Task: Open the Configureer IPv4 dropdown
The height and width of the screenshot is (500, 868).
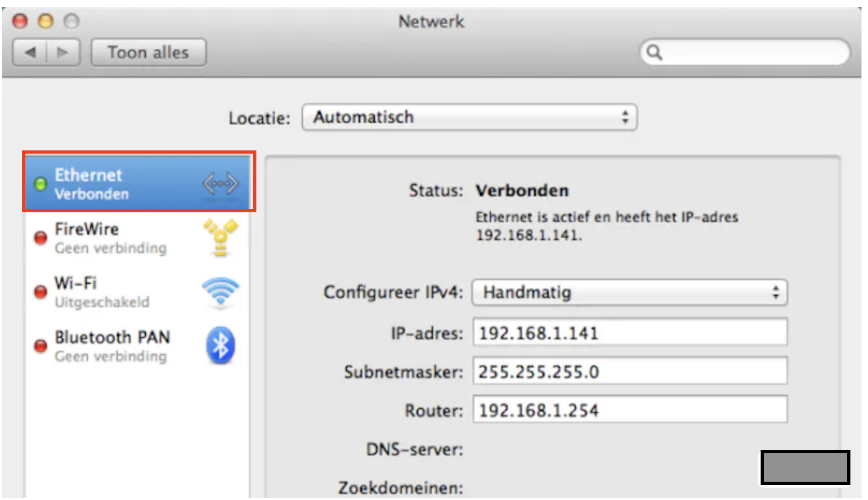Action: 628,293
